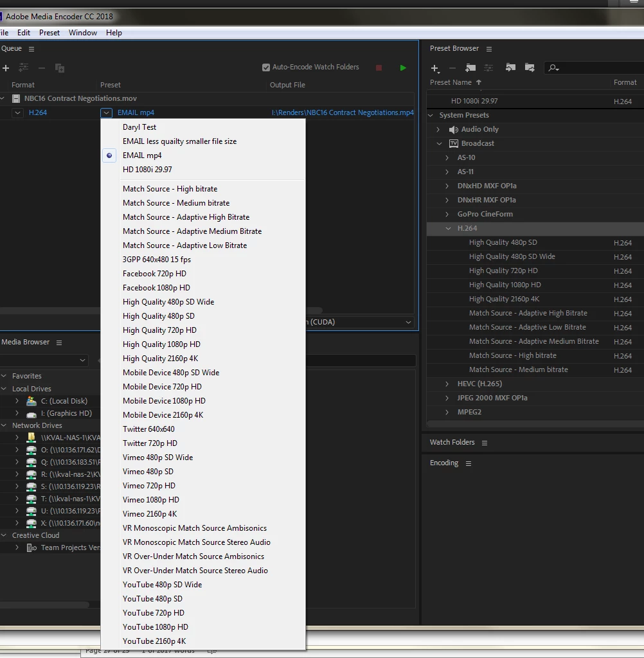Open the H.264 format dropdown arrow
The width and height of the screenshot is (644, 658).
tap(17, 112)
